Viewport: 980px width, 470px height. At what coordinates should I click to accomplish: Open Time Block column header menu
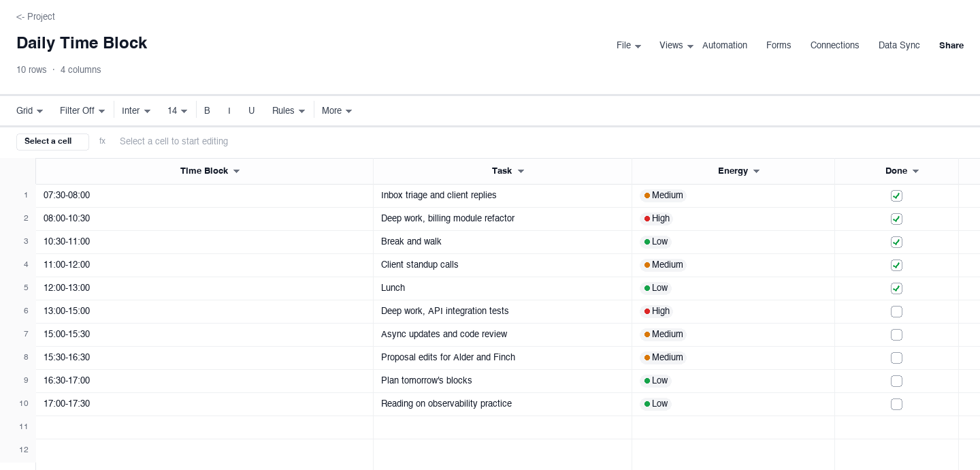[x=236, y=172]
